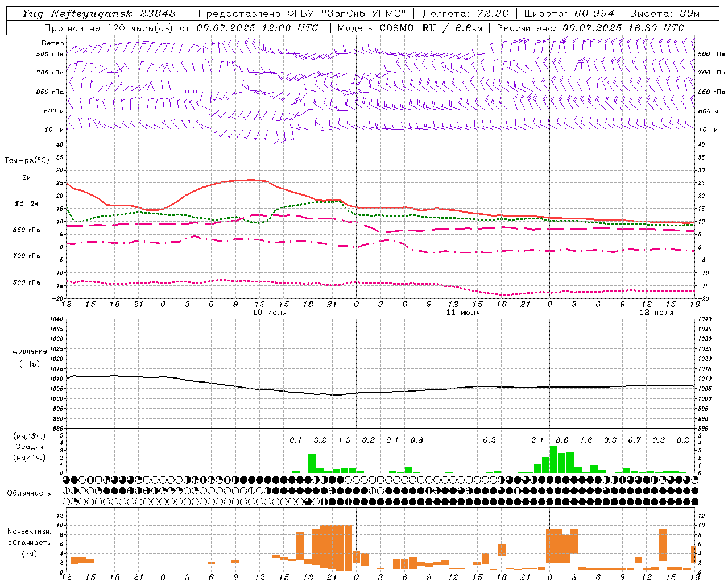The width and height of the screenshot is (728, 582).
Task: Select the 8.6 precipitation total value
Action: [x=562, y=440]
